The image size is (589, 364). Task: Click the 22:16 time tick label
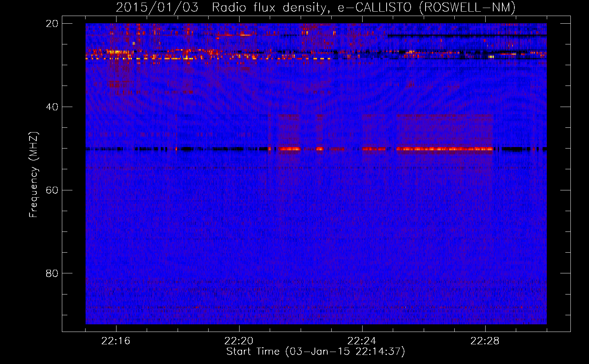click(x=116, y=341)
